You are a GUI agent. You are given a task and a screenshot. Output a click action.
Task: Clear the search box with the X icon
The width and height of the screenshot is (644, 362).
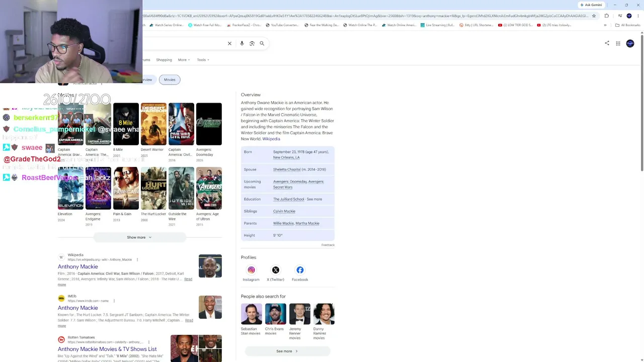(229, 43)
